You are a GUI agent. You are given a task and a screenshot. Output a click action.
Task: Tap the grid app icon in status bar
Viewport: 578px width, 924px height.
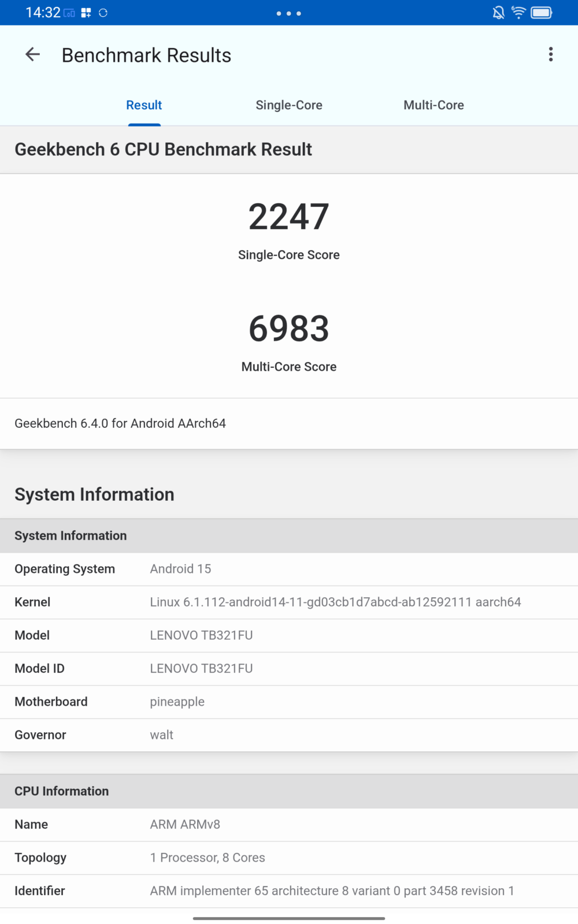(86, 13)
